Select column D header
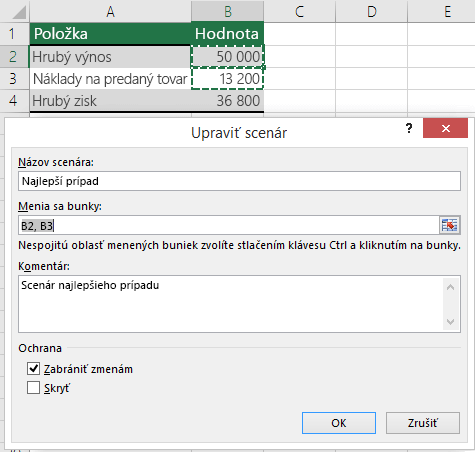Screen dimensions: 475x452 coord(371,12)
